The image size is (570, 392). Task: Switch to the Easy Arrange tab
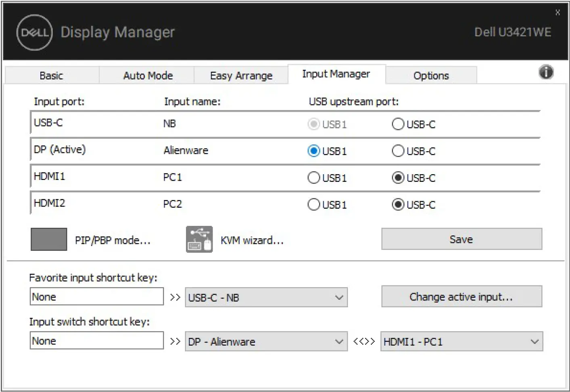coord(240,75)
